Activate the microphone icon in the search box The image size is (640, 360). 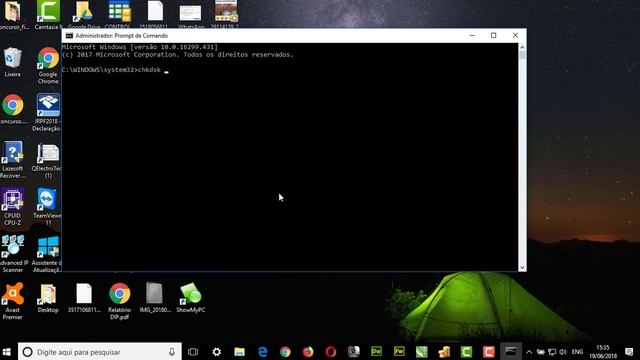[172, 352]
